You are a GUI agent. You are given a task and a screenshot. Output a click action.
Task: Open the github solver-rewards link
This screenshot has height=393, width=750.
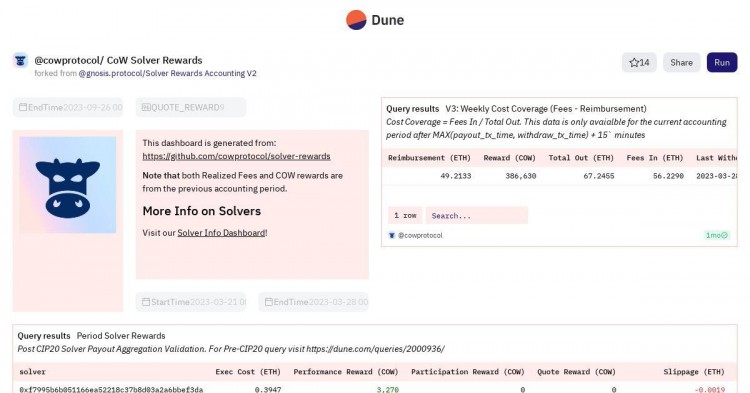tap(236, 156)
